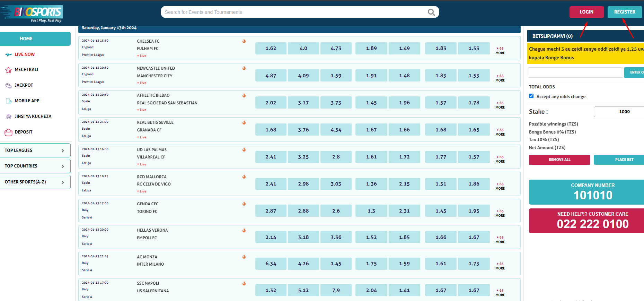644x301 pixels.
Task: Click Remove All in betslip
Action: pyautogui.click(x=559, y=160)
